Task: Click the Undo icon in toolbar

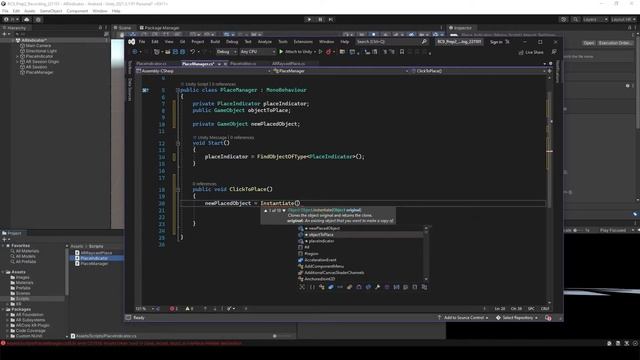Action: pos(193,52)
